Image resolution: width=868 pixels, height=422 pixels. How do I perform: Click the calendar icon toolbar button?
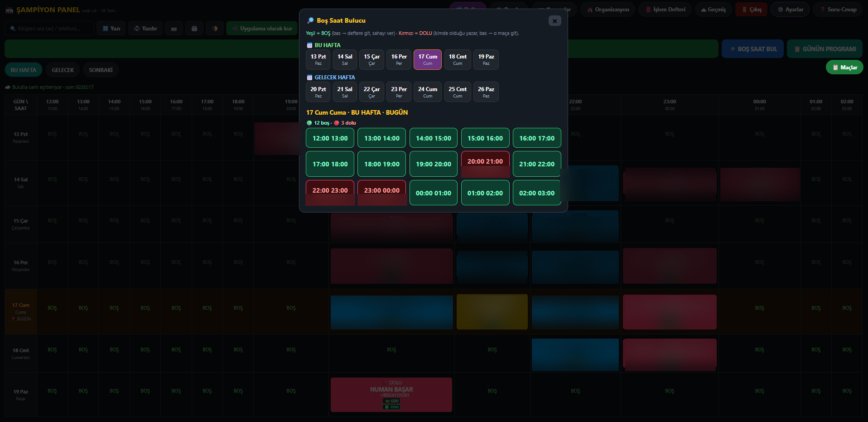[x=194, y=29]
